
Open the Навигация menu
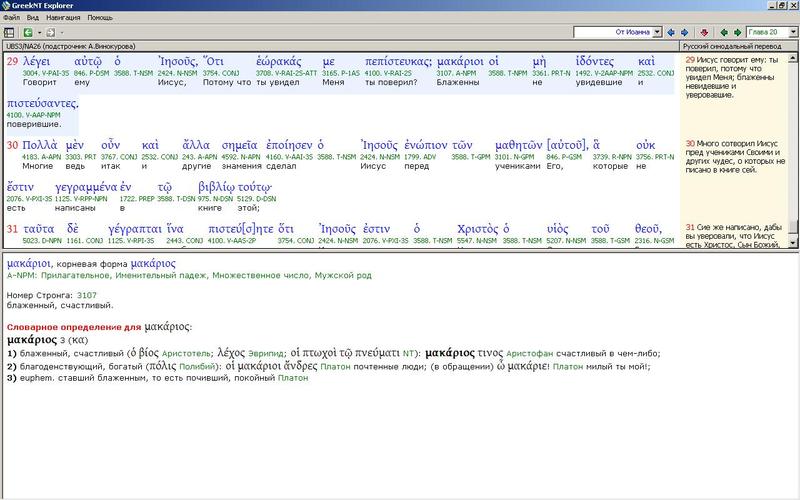[x=62, y=18]
